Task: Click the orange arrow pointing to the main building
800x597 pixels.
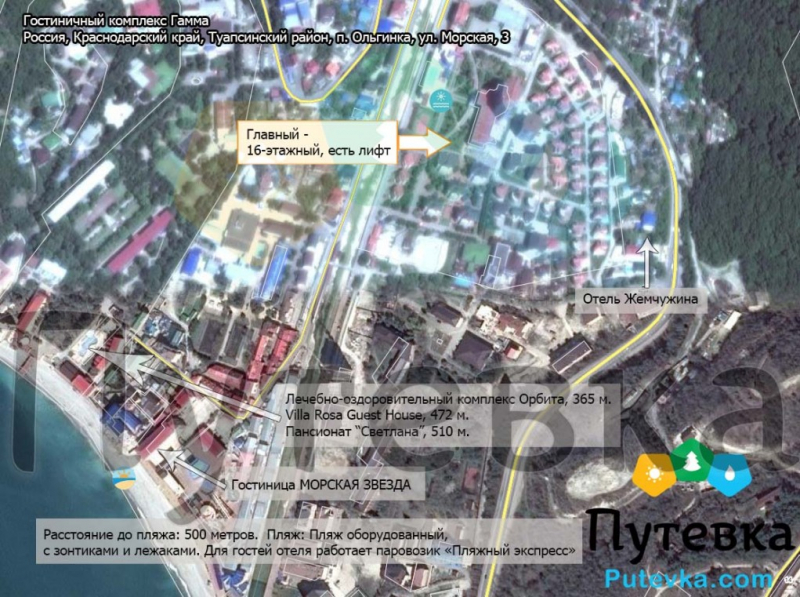Action: [x=426, y=144]
